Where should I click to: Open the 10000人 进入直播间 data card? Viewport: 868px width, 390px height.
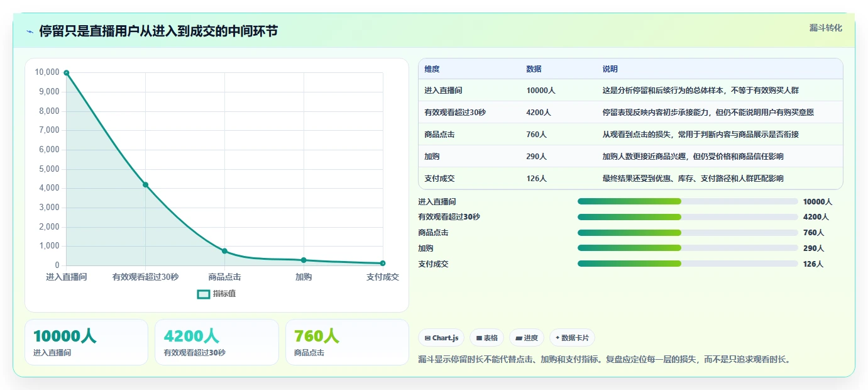pyautogui.click(x=86, y=342)
